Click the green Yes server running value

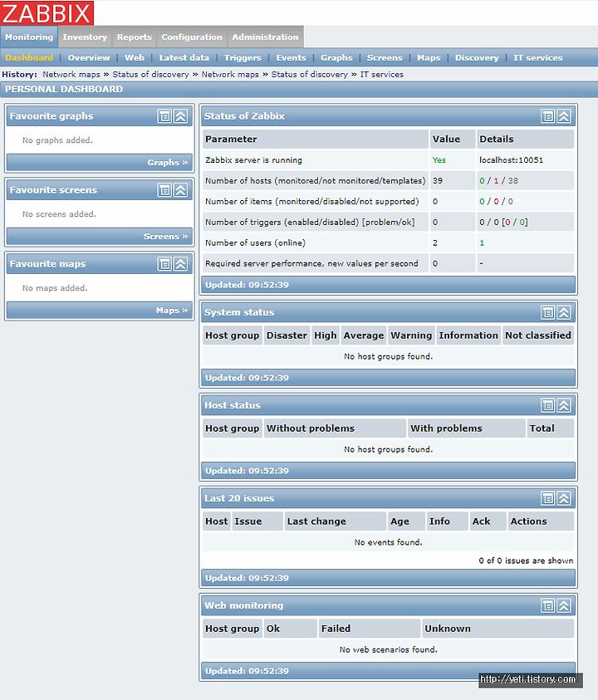point(439,159)
